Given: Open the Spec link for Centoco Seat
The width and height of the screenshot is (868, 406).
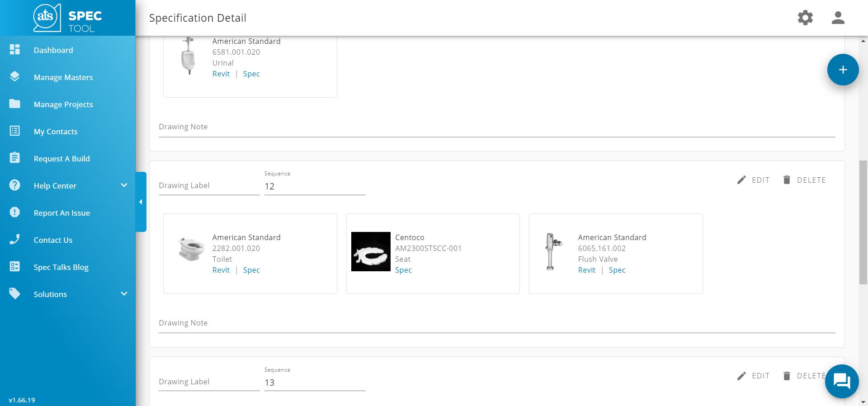Looking at the screenshot, I should click(403, 270).
